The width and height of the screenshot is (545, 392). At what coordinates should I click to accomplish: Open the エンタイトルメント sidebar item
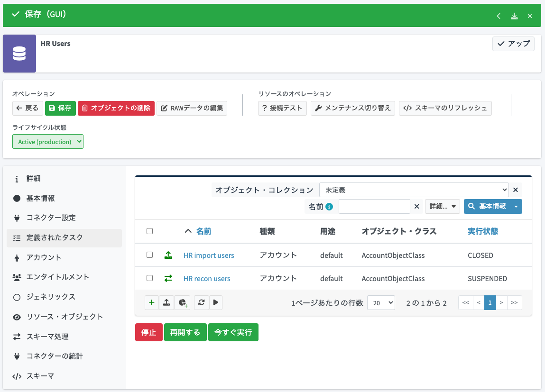(65, 277)
